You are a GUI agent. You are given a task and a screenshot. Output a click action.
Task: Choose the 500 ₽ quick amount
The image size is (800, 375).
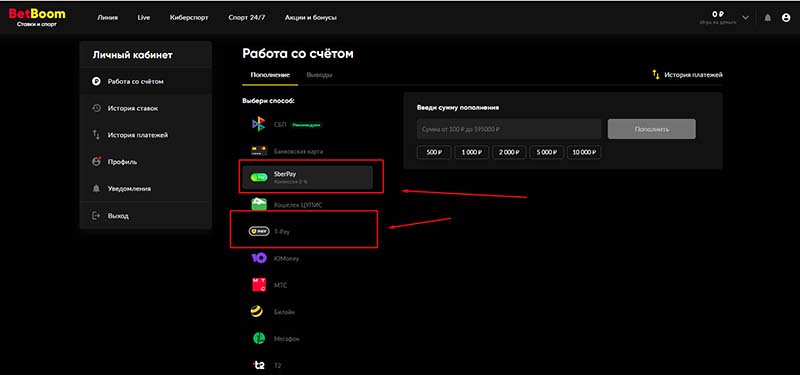433,152
